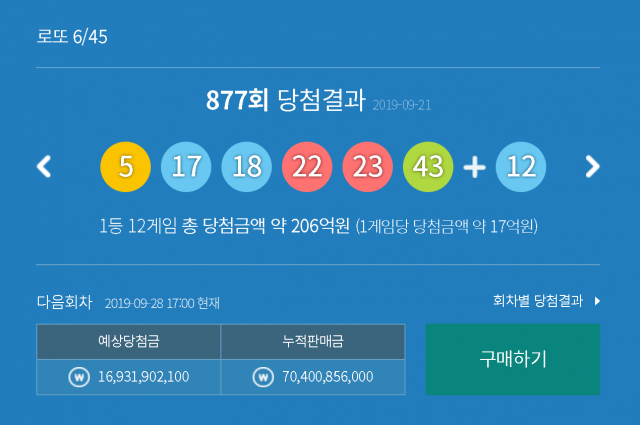Click the 예상당첨금 column header
This screenshot has width=640, height=425.
click(129, 341)
